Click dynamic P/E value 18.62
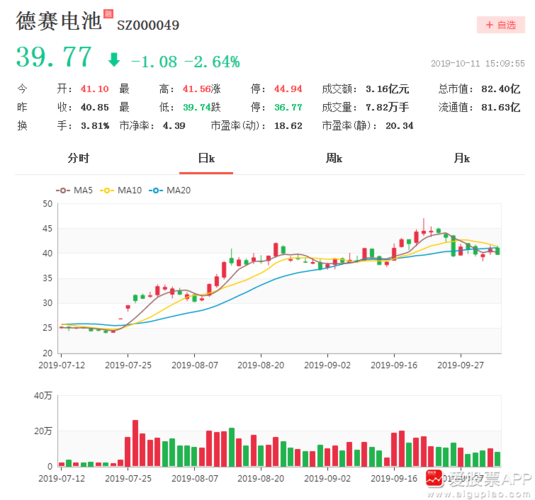This screenshot has width=535, height=500. pos(288,126)
